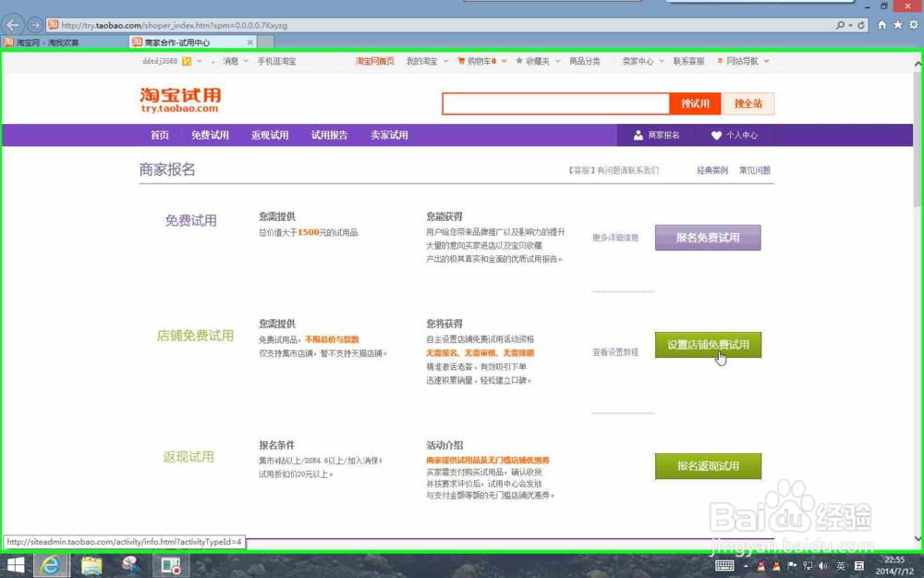This screenshot has height=578, width=924.
Task: Open the 购物车 cart icon link
Action: (x=461, y=61)
